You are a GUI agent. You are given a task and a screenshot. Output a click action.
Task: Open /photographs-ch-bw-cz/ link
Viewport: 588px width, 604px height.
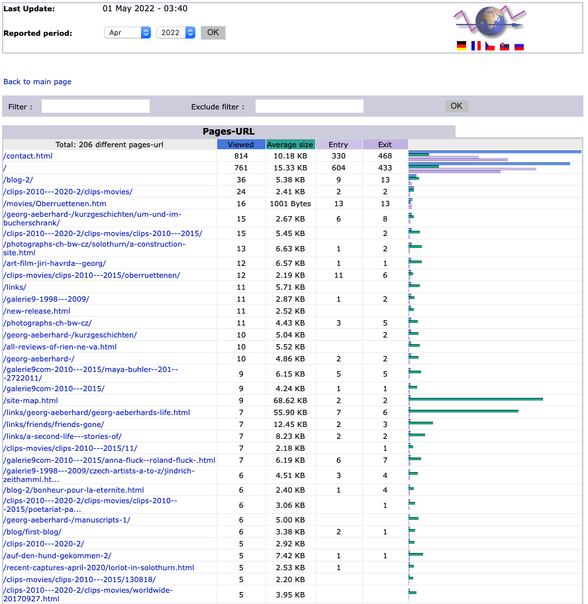47,323
